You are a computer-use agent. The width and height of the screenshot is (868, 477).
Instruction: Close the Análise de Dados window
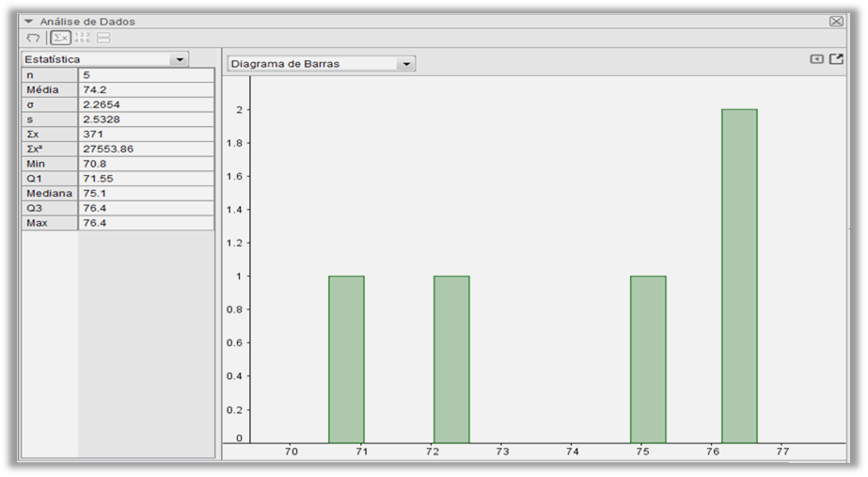[836, 21]
